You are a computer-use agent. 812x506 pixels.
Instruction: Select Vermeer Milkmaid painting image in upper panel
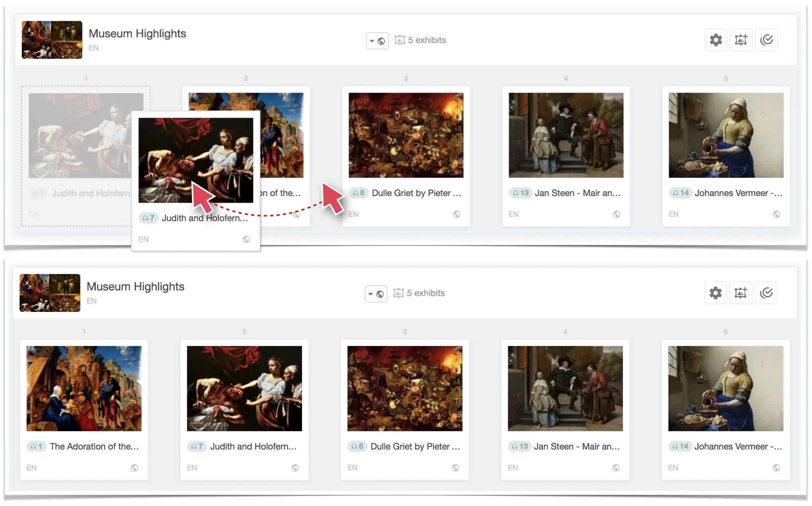pyautogui.click(x=726, y=135)
